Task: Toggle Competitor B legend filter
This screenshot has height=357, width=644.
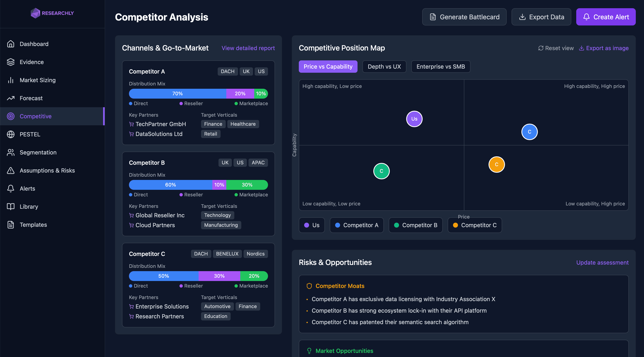Action: coord(415,225)
